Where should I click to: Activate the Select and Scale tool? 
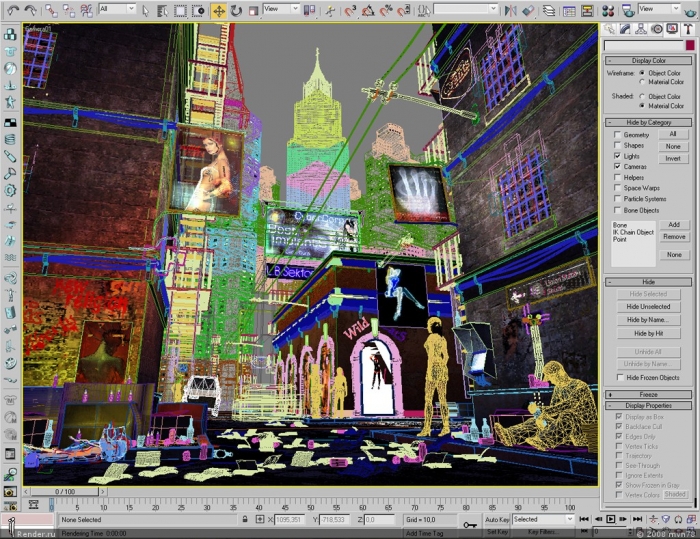click(253, 11)
